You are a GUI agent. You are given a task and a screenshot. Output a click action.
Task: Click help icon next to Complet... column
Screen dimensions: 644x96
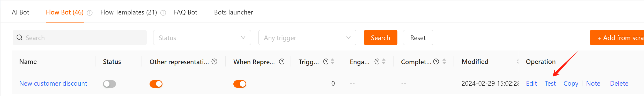(x=436, y=62)
